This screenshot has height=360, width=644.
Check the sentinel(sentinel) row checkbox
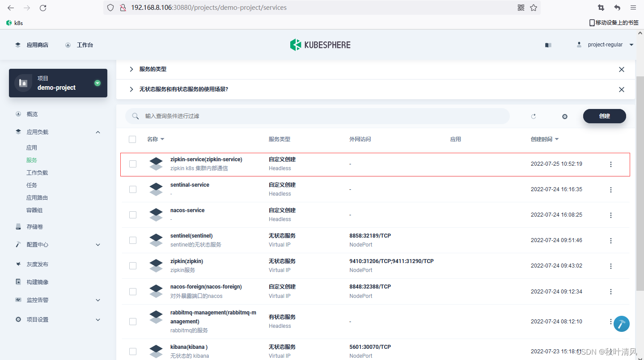(x=133, y=240)
